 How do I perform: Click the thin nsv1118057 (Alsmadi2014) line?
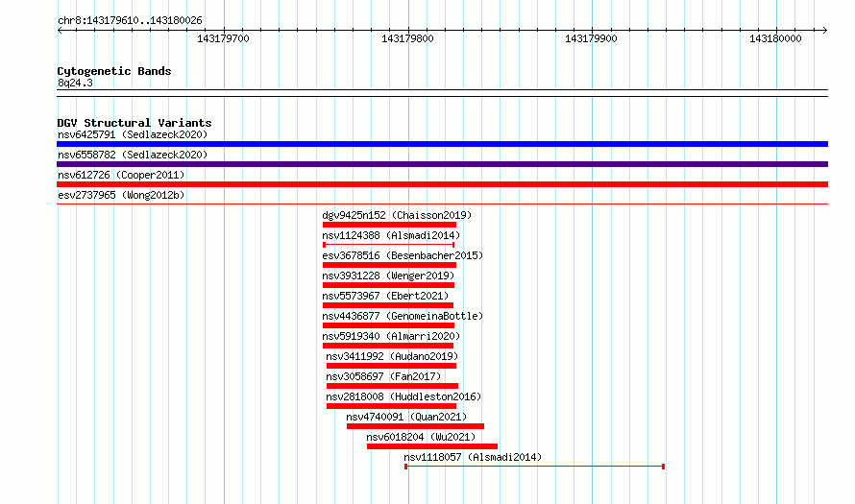pyautogui.click(x=534, y=467)
